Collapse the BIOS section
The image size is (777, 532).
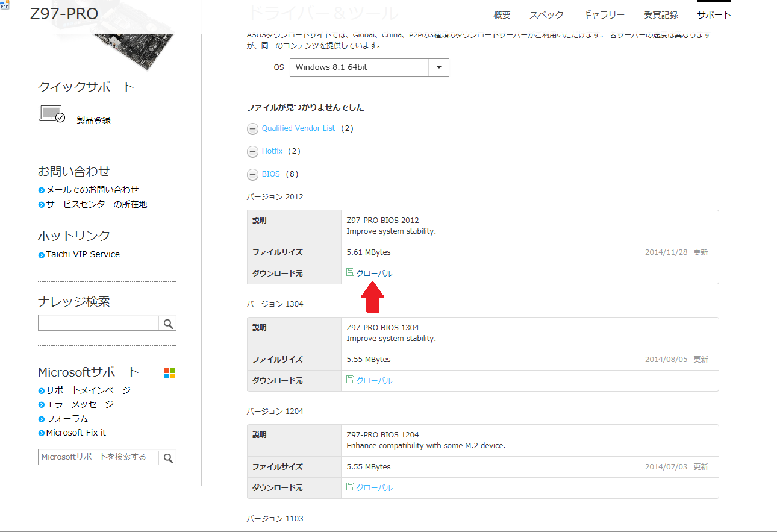pos(252,174)
